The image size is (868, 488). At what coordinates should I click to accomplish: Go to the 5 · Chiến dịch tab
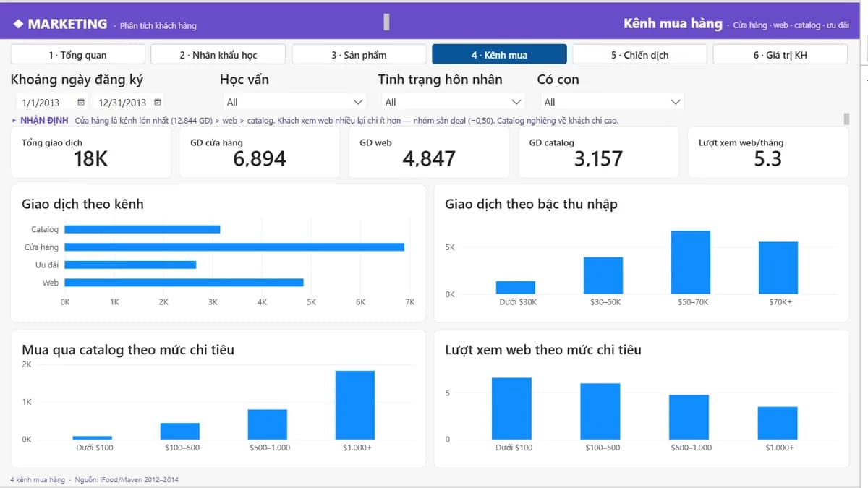639,55
